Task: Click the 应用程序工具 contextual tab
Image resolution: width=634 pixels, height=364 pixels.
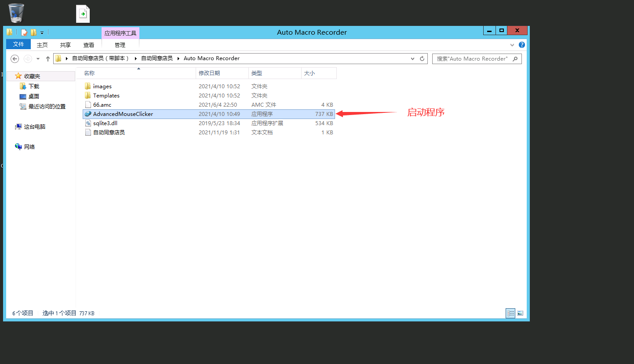Action: (120, 33)
